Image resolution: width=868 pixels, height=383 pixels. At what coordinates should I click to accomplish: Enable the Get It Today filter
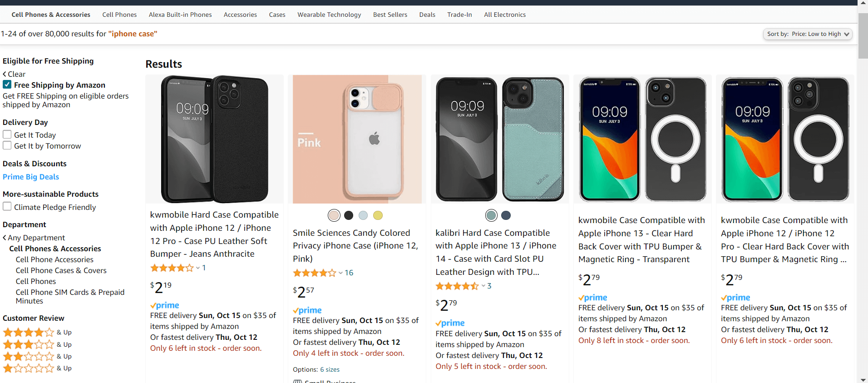(x=7, y=134)
